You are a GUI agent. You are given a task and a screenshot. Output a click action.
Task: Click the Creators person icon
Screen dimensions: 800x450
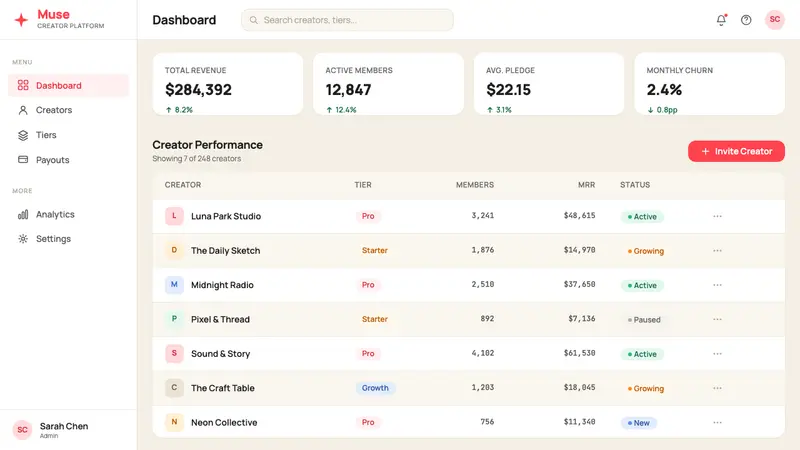pos(23,110)
